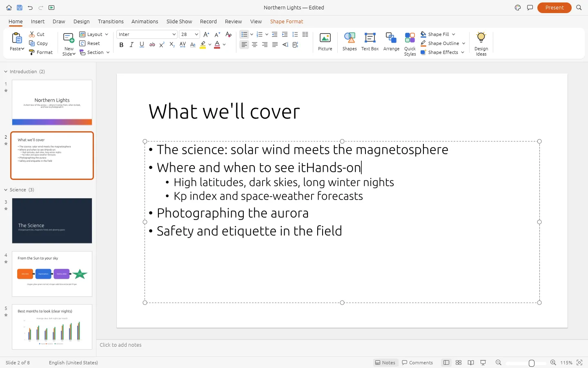The height and width of the screenshot is (368, 588).
Task: Start the slideshow with Present
Action: pyautogui.click(x=554, y=8)
